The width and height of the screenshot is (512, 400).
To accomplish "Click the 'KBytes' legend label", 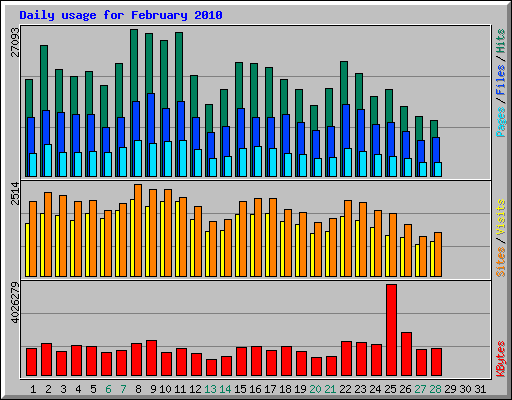I will click(501, 359).
